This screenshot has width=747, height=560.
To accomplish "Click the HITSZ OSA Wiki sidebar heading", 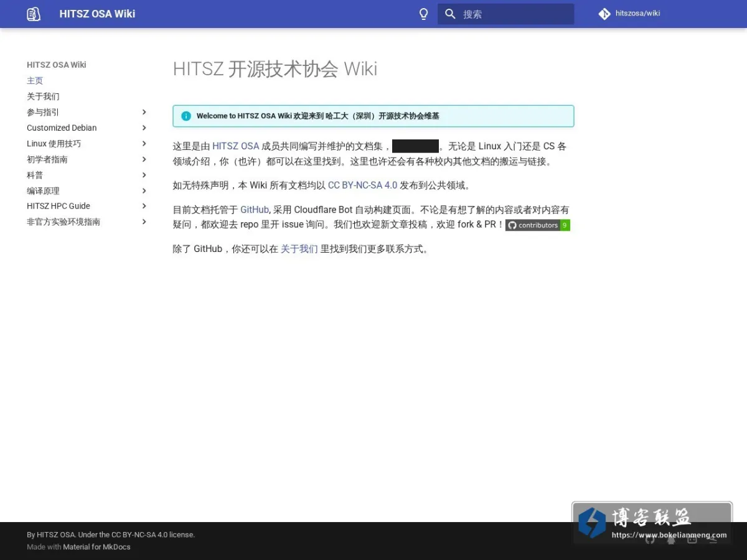I will pyautogui.click(x=57, y=65).
